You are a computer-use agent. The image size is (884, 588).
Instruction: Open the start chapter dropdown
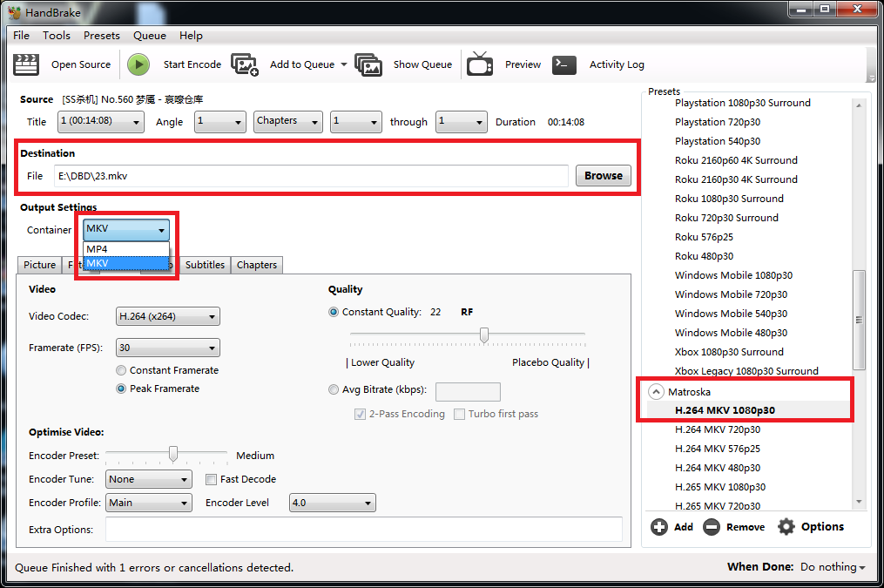(356, 121)
